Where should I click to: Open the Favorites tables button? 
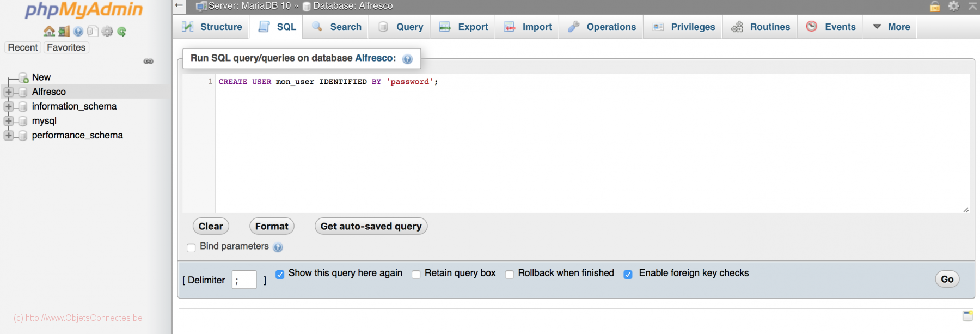(66, 47)
